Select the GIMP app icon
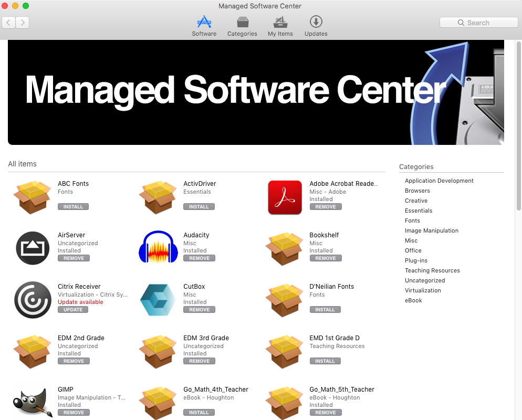Viewport: 522px width, 420px height. coord(32,402)
